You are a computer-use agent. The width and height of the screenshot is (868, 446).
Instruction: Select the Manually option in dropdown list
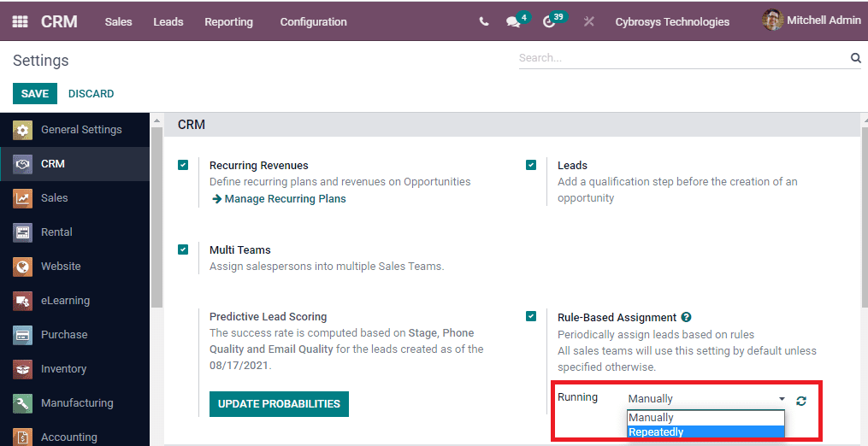click(651, 418)
